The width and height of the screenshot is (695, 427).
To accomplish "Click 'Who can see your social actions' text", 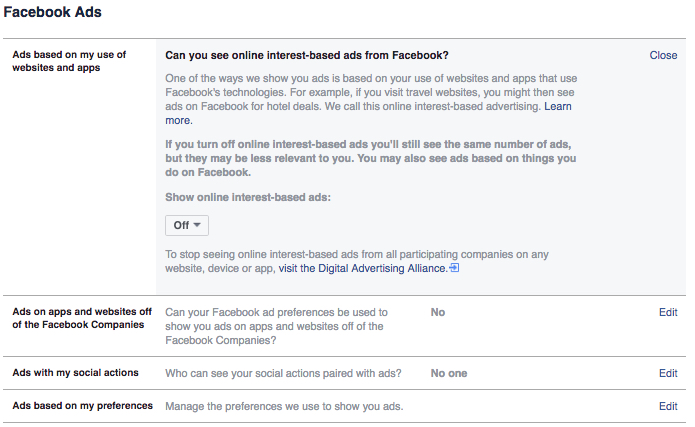I will (x=283, y=373).
